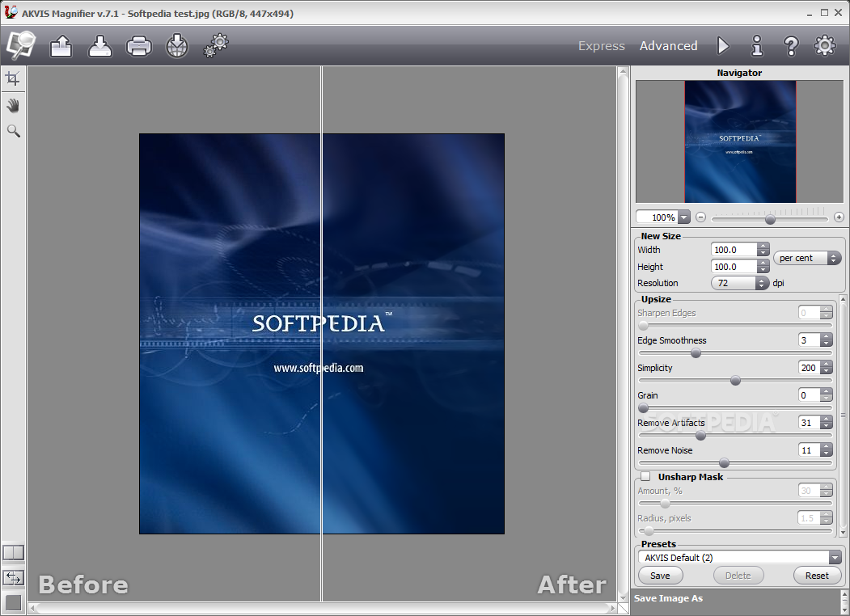
Task: Adjust Remove Artifacts stepper arrows
Action: coord(827,423)
